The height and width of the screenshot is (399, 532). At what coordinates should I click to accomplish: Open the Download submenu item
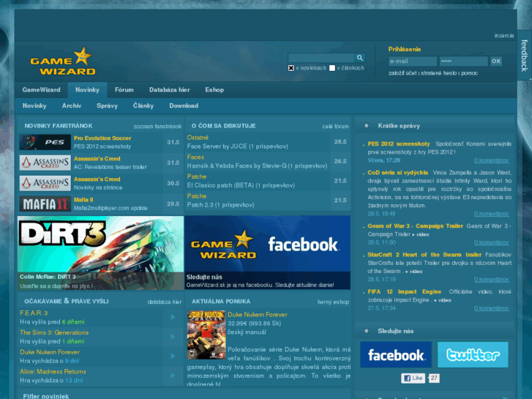(x=184, y=105)
